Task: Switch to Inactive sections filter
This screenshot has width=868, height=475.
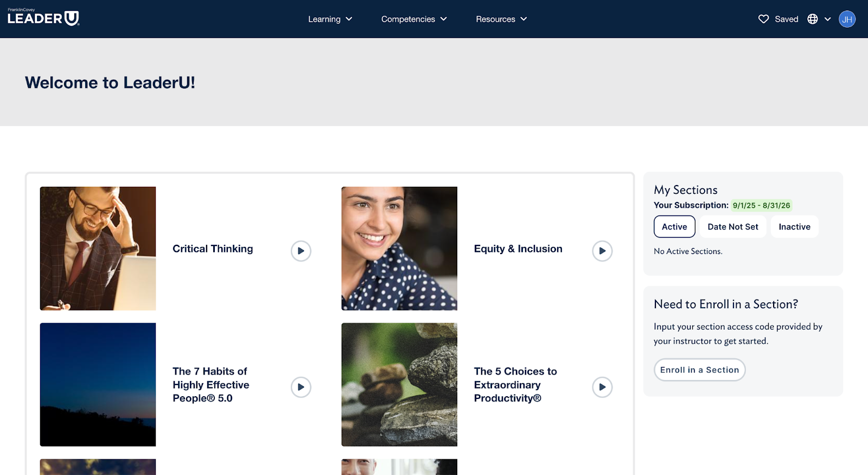Action: 794,227
